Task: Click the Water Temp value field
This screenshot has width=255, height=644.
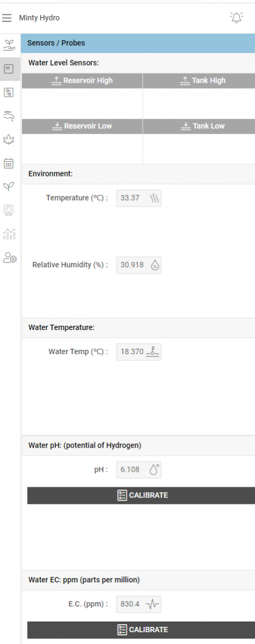Action: 139,352
